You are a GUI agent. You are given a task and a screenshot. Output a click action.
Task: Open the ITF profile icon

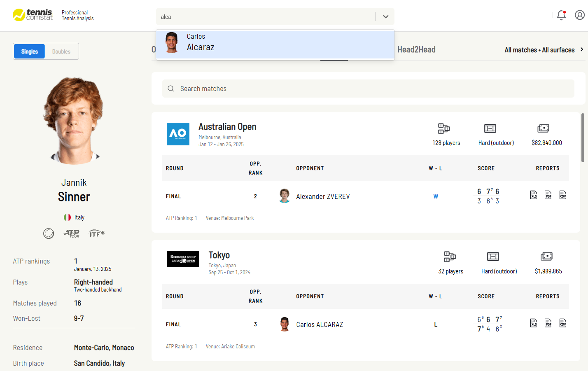coord(97,233)
